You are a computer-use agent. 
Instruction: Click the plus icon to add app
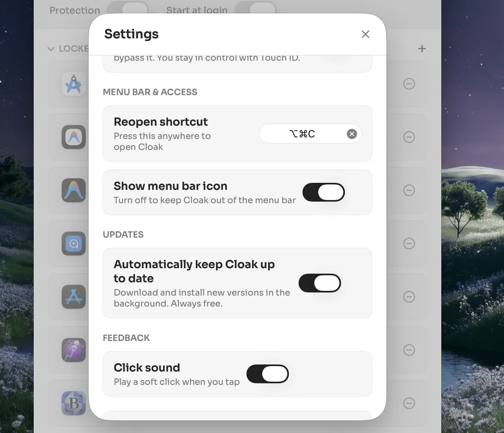422,49
